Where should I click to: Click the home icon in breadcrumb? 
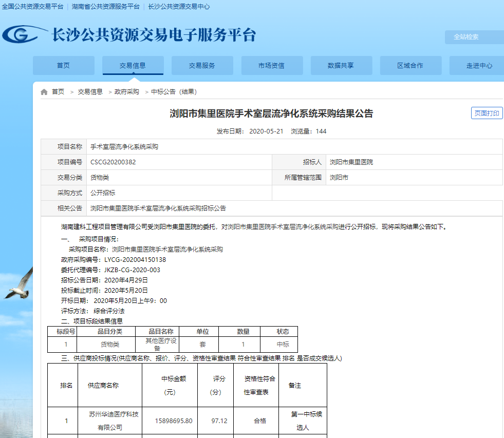44,92
